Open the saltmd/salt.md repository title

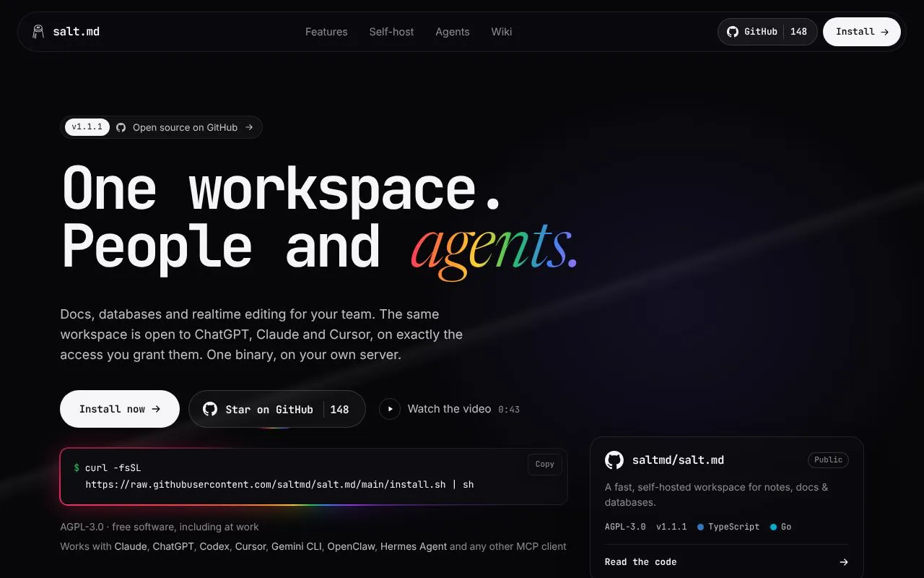678,460
